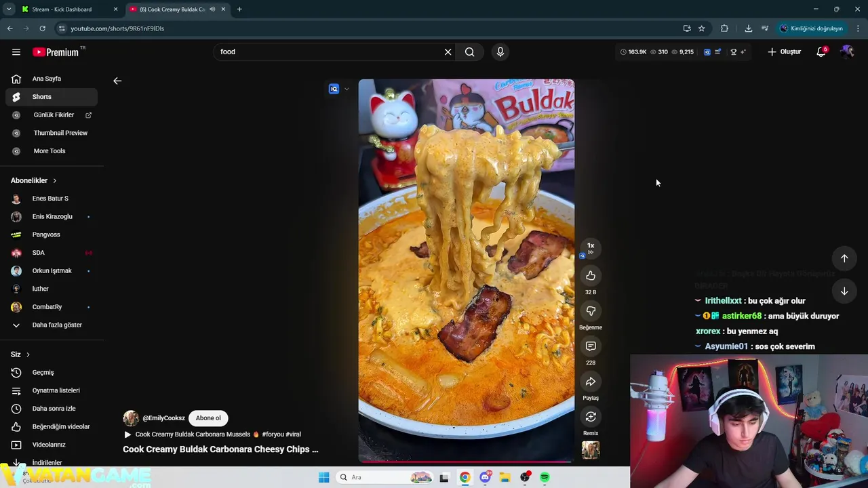Open a new browser tab
This screenshot has width=868, height=488.
pyautogui.click(x=239, y=9)
